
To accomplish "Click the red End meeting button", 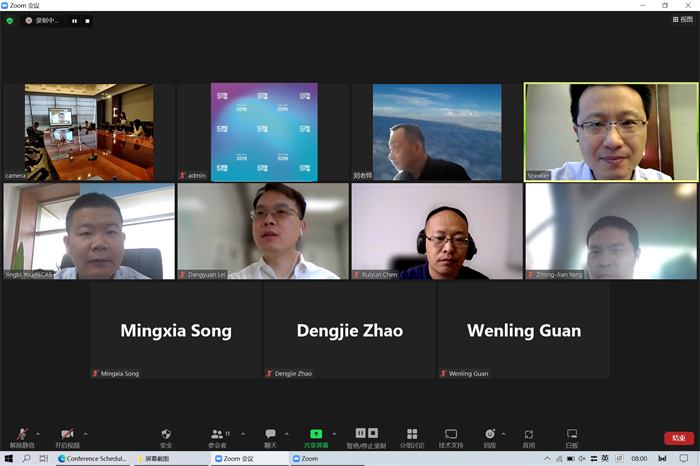I will tap(678, 438).
